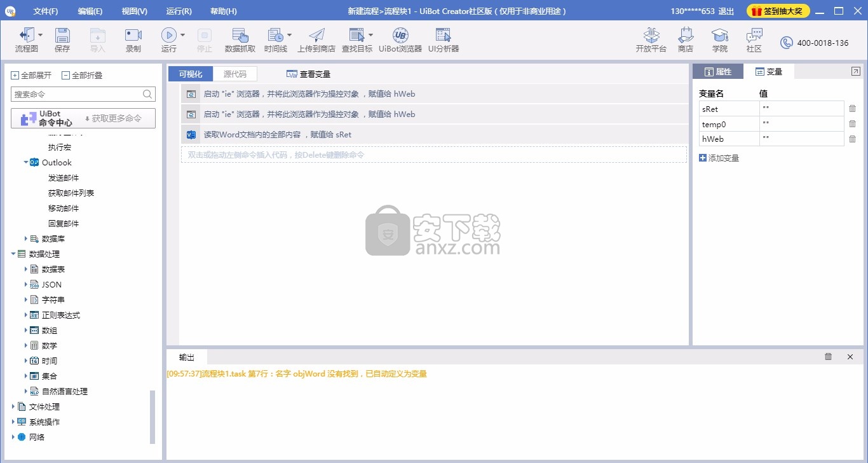Click the 全部展开 expand-all button
868x463 pixels.
pos(31,75)
